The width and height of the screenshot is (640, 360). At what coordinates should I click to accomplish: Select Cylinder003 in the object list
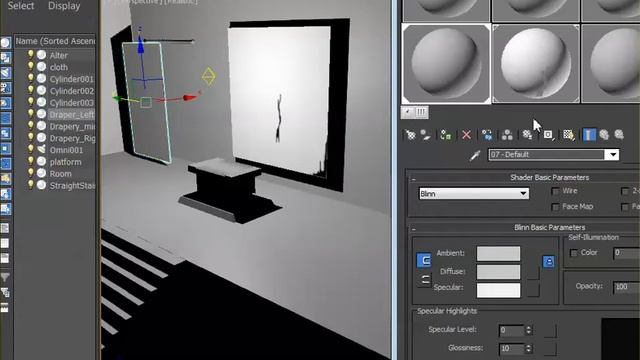coord(71,103)
